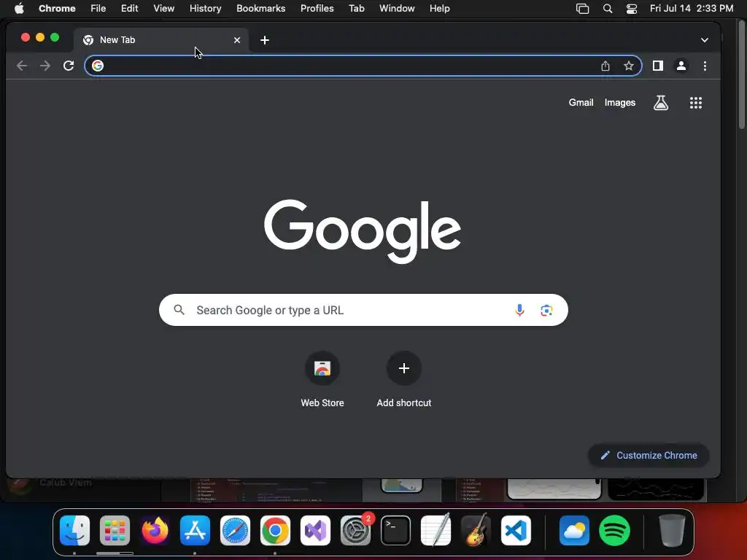Expand the tab search chevron
Screen dimensions: 747x560
[x=705, y=40]
